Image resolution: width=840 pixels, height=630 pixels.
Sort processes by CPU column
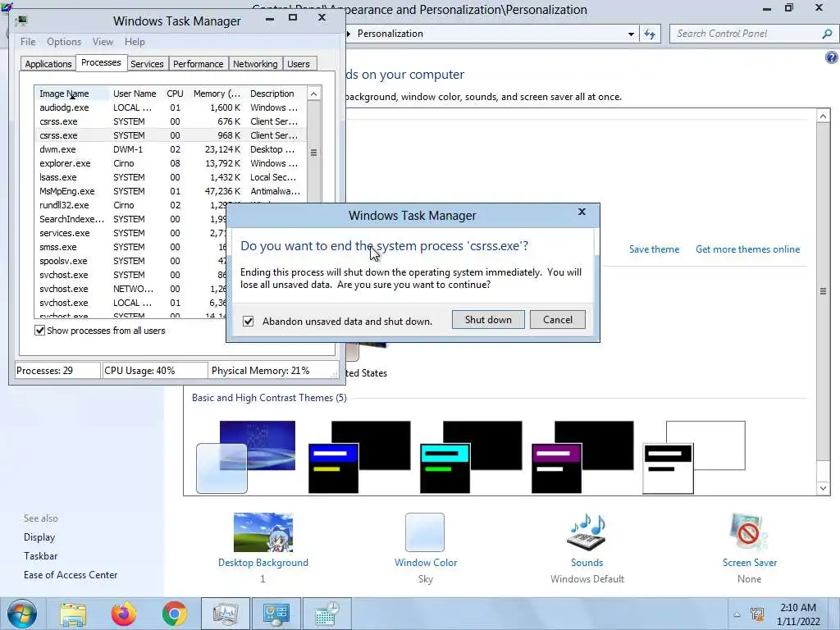(x=176, y=94)
